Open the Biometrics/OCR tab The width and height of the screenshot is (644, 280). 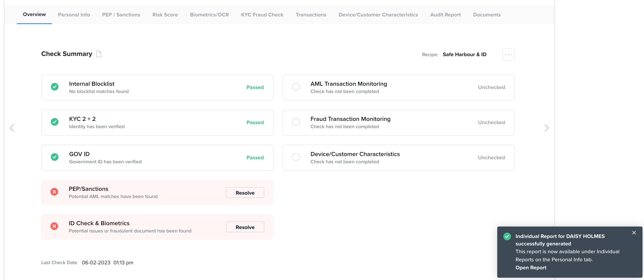209,15
